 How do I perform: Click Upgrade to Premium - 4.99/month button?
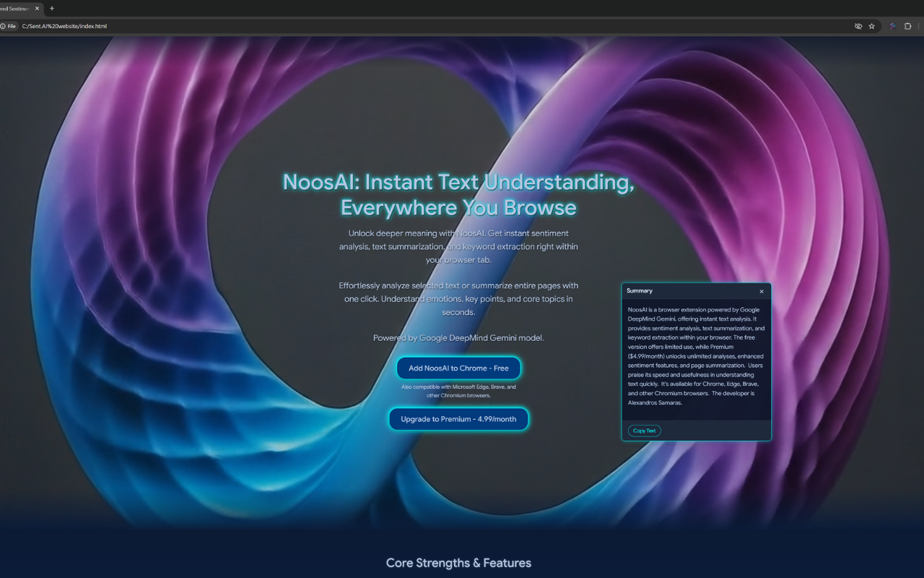point(458,419)
